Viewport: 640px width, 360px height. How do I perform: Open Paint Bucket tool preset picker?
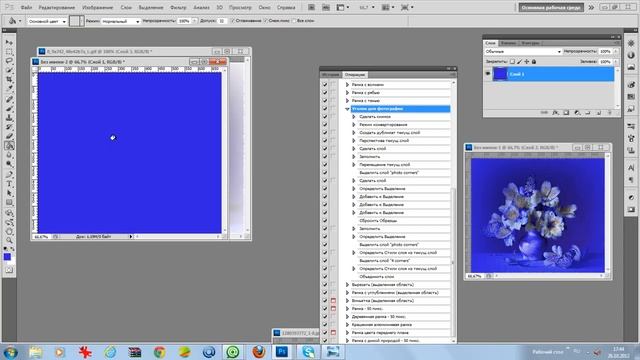pos(14,21)
